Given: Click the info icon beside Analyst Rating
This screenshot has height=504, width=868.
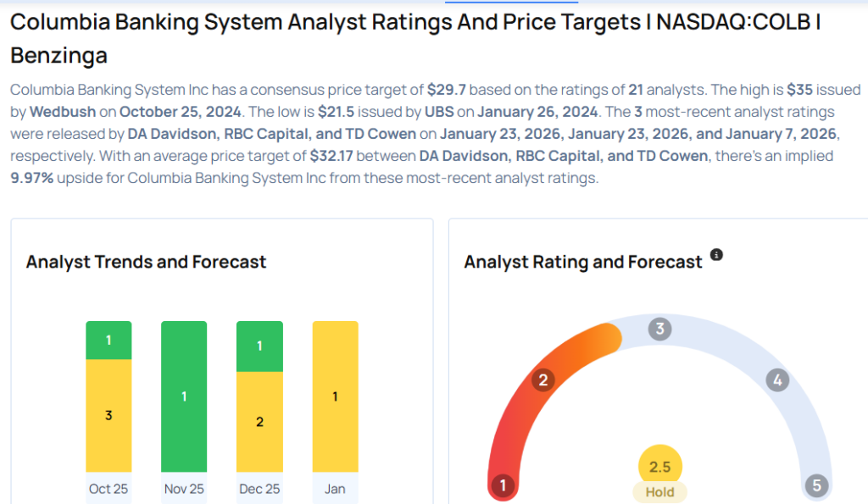Looking at the screenshot, I should point(716,255).
